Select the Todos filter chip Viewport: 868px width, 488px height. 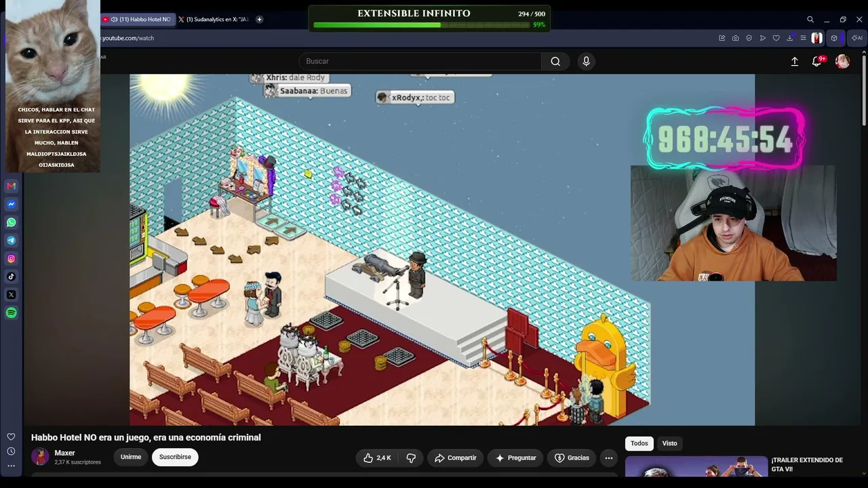coord(639,443)
